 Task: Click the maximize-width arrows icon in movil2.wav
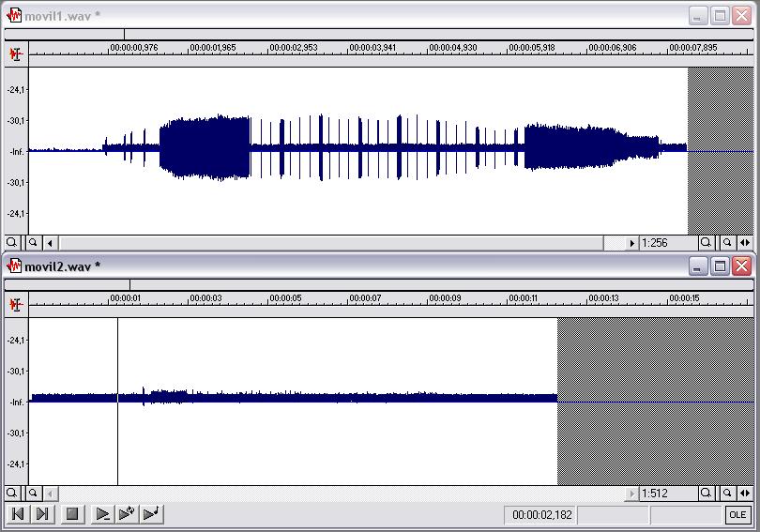tap(745, 494)
